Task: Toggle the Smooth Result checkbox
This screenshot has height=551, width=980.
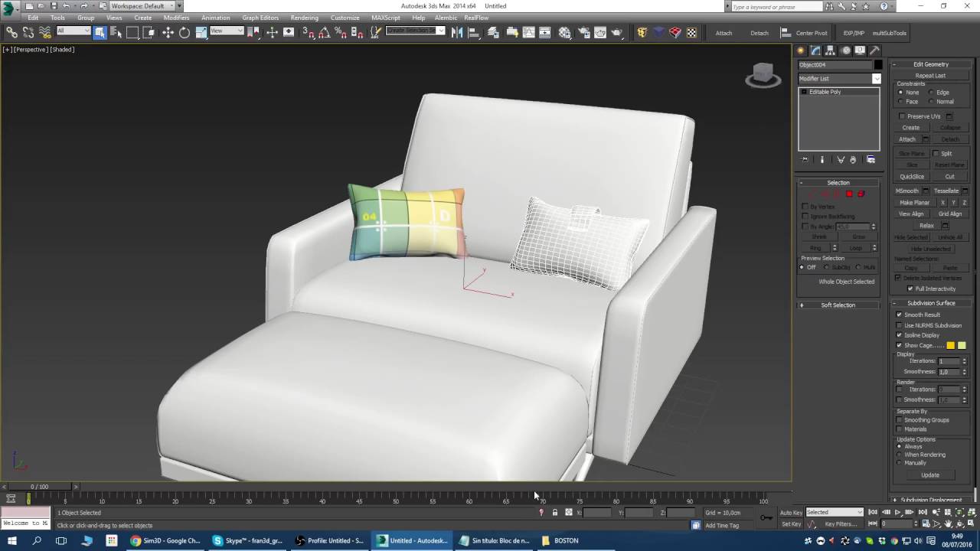Action: tap(900, 315)
